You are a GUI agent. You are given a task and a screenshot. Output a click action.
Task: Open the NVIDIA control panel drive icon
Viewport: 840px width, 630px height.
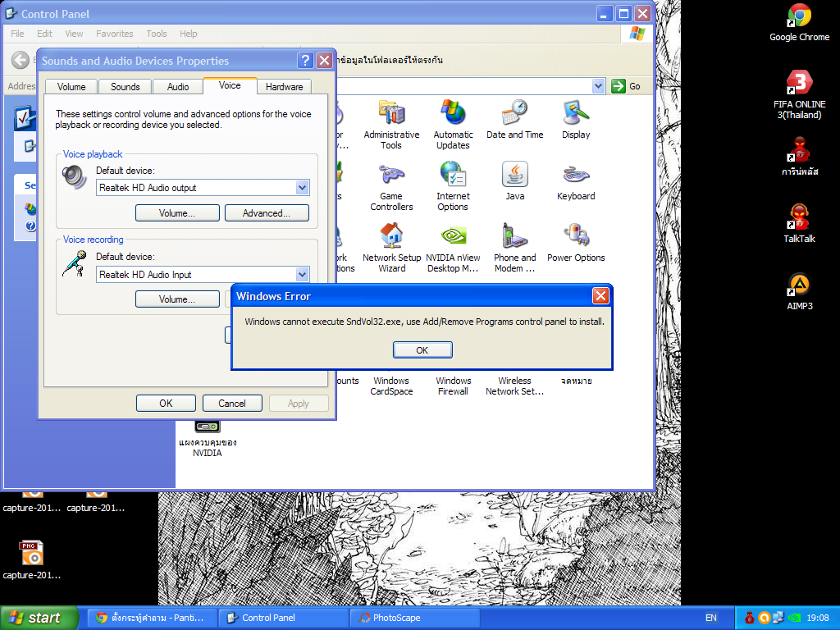coord(208,438)
